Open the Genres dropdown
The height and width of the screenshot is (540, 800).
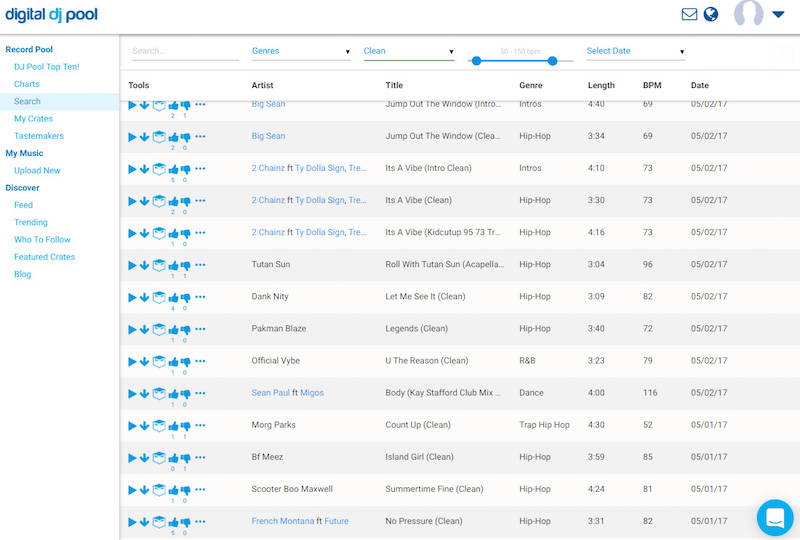(301, 51)
